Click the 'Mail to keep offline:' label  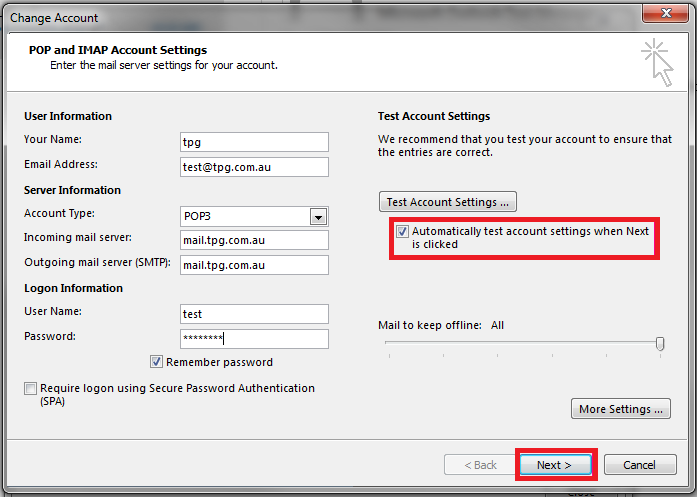pyautogui.click(x=430, y=325)
